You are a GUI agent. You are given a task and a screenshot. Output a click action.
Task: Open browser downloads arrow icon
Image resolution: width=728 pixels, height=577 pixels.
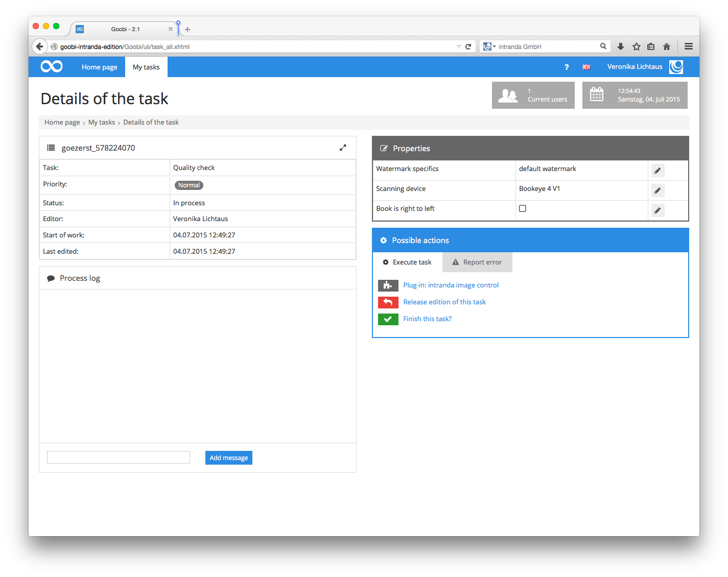(x=621, y=46)
